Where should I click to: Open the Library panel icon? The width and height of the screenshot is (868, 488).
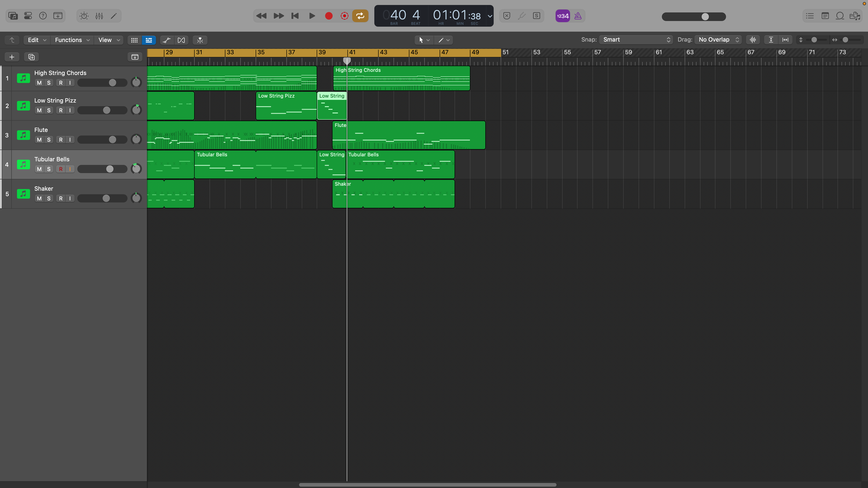point(13,16)
